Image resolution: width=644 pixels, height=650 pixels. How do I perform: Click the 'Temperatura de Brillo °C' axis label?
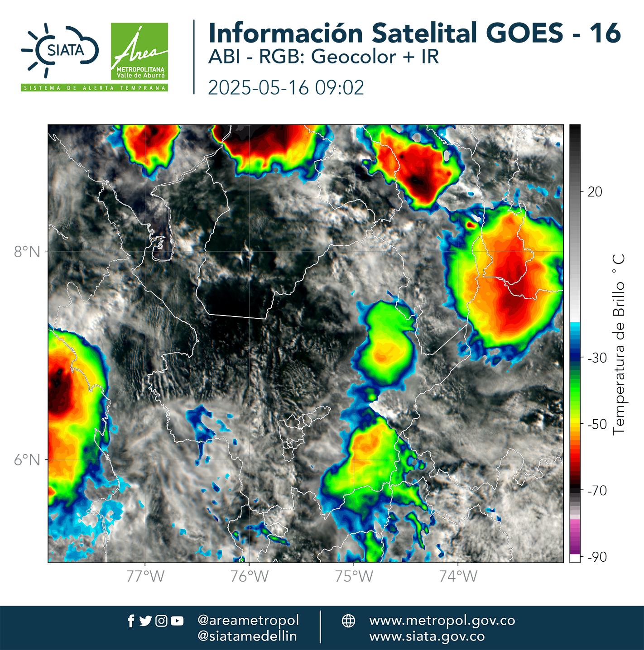coord(618,344)
